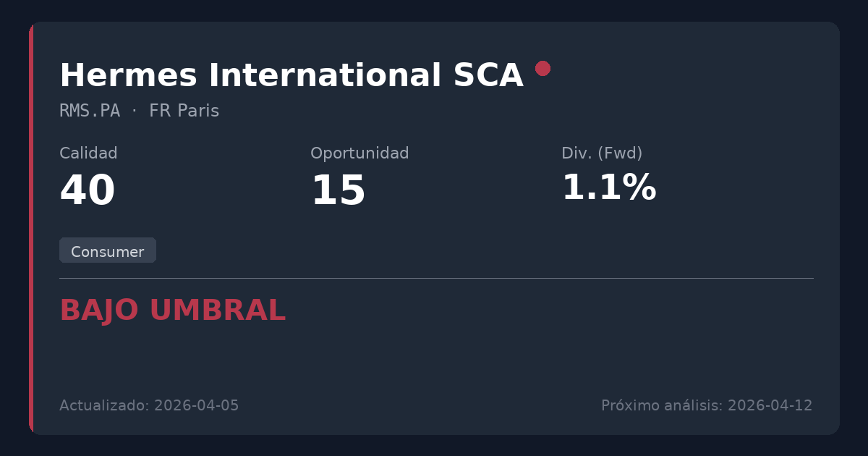Viewport: 868px width, 456px height.
Task: Click the Próximo análisis label
Action: [x=661, y=405]
